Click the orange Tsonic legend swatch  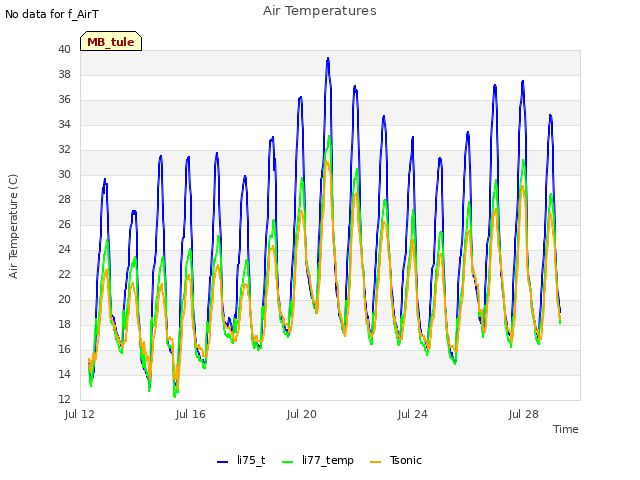tap(375, 462)
